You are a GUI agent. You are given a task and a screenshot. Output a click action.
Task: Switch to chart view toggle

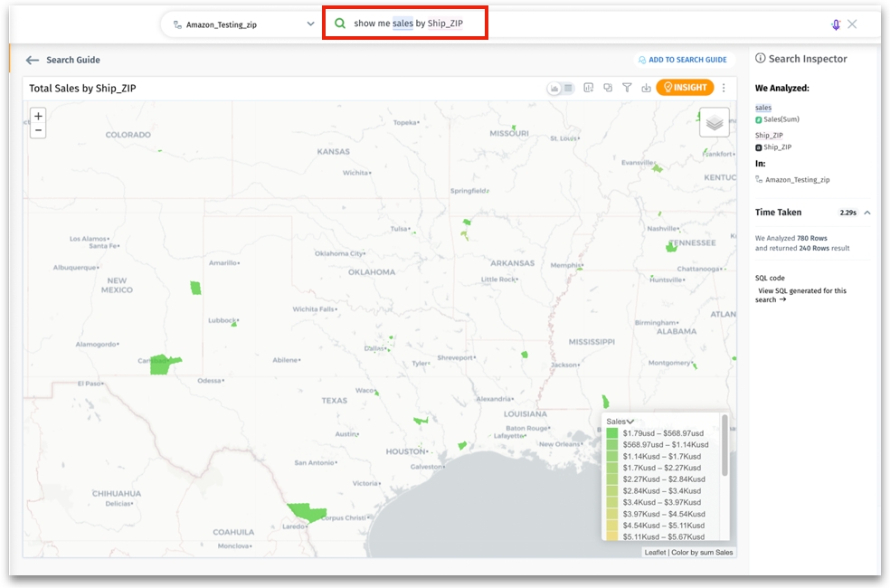[x=554, y=88]
